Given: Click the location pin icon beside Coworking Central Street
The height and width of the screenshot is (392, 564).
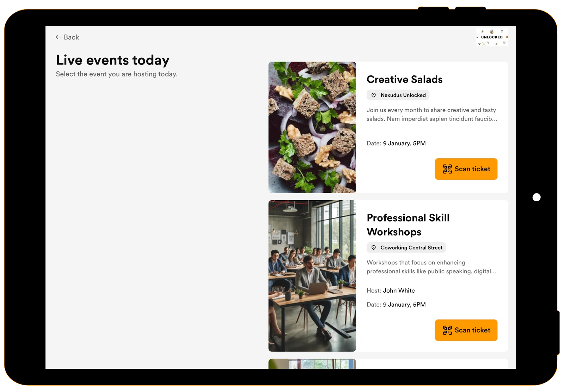Looking at the screenshot, I should point(374,247).
